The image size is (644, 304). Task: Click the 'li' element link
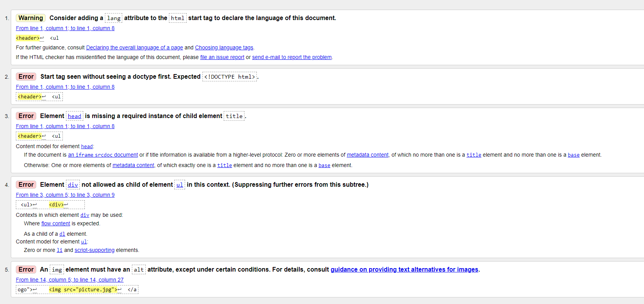coord(59,250)
